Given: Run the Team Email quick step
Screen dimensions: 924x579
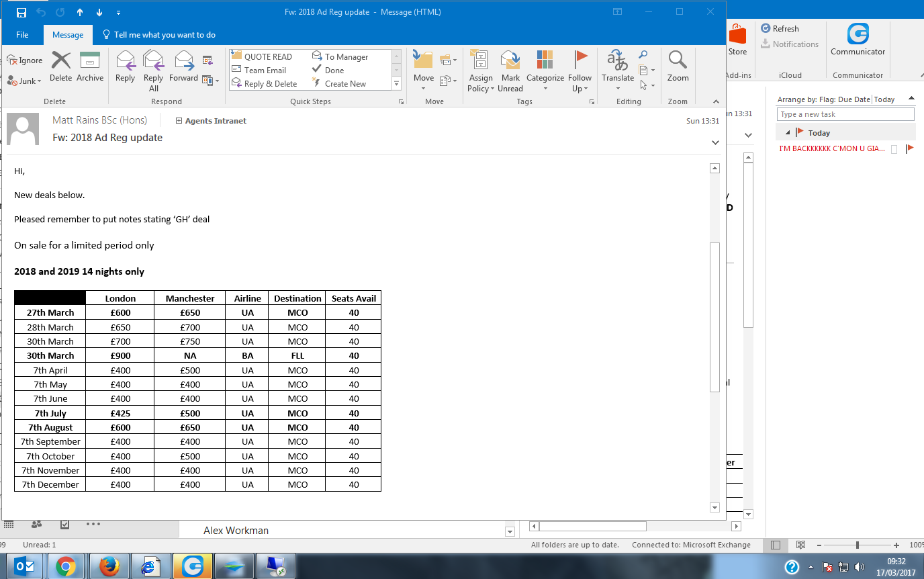Looking at the screenshot, I should [259, 71].
